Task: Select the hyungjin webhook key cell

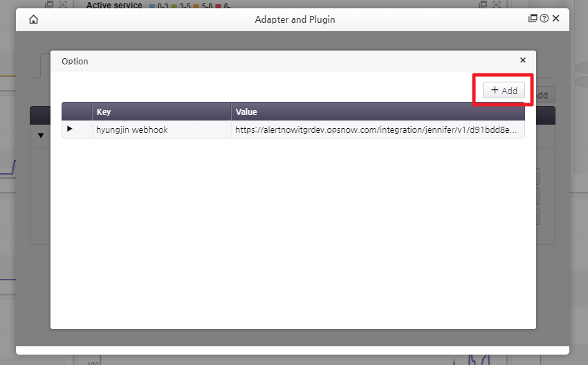Action: pos(161,130)
